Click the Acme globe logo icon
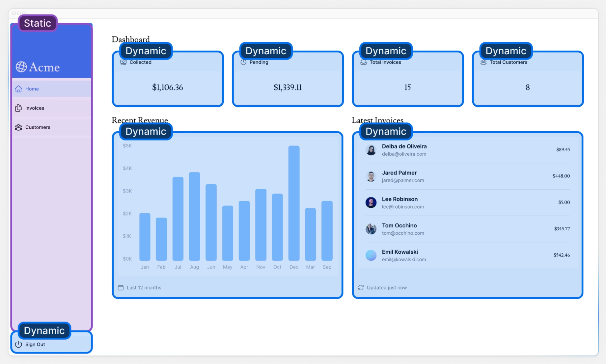The height and width of the screenshot is (364, 606). click(21, 67)
